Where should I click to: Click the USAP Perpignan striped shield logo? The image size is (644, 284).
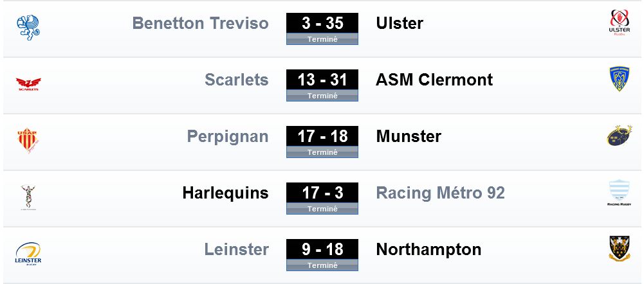(x=28, y=141)
